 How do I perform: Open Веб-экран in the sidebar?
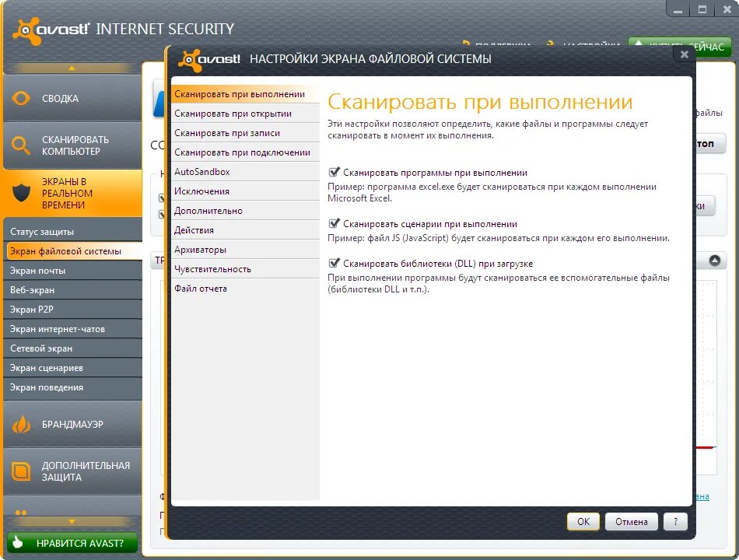[72, 290]
